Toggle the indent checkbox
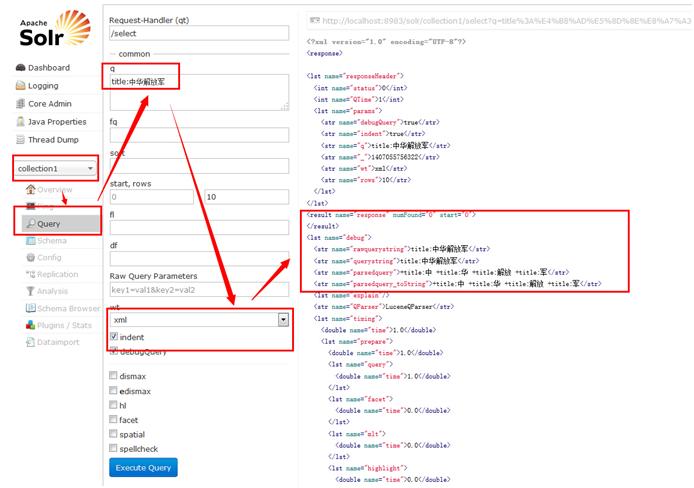This screenshot has width=694, height=488. 114,336
